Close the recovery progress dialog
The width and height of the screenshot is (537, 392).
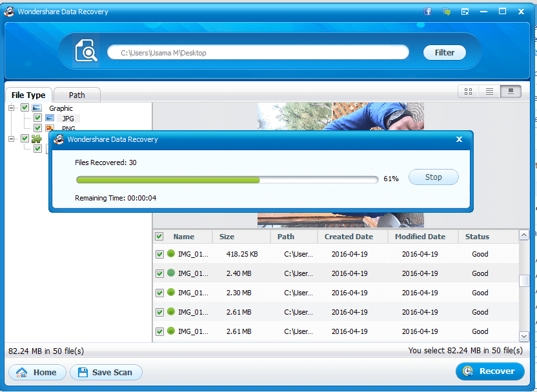coord(460,139)
